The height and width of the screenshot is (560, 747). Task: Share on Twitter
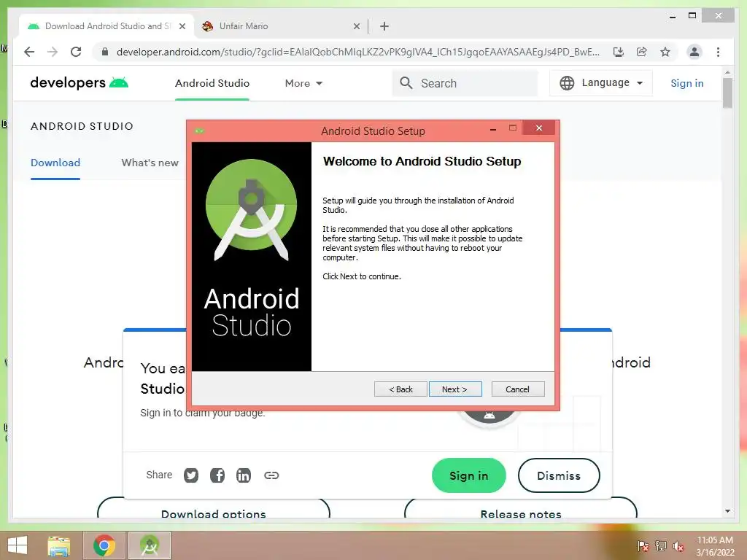coord(191,475)
